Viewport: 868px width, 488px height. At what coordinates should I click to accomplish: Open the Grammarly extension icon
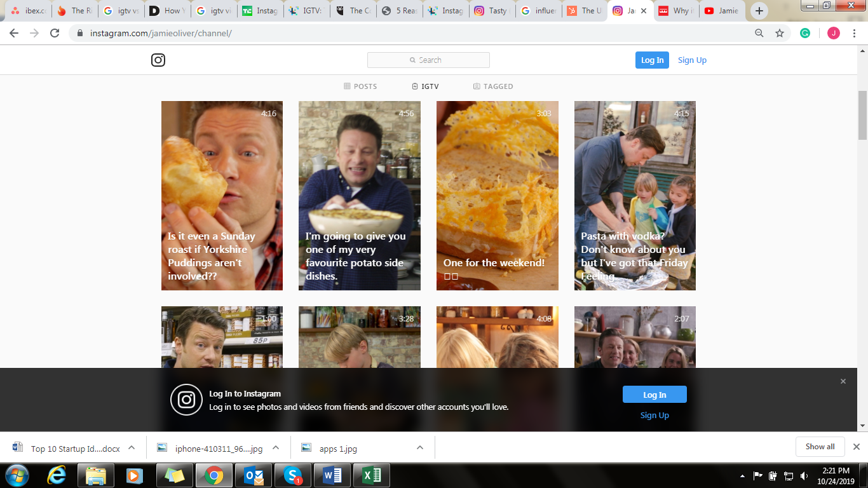pyautogui.click(x=805, y=33)
